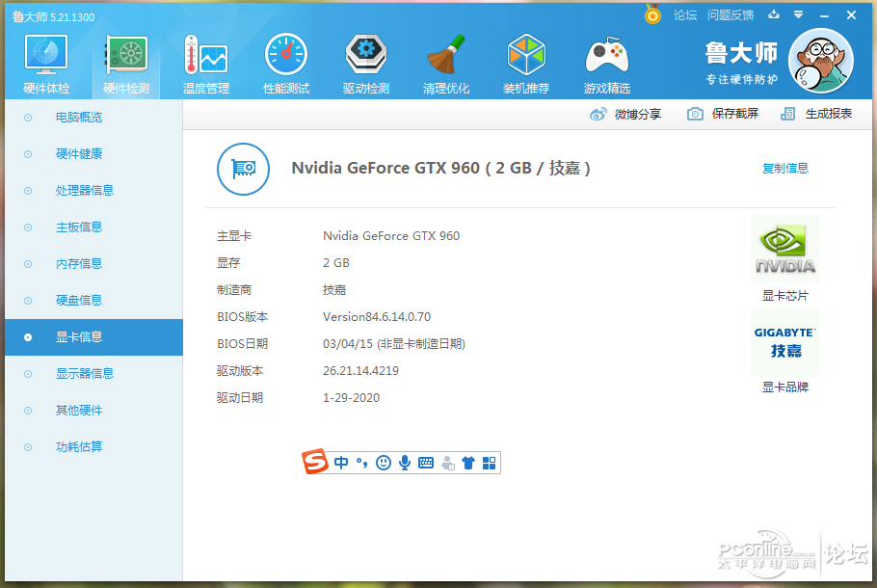
Task: Minimize the 鲁大师 window
Action: [824, 15]
